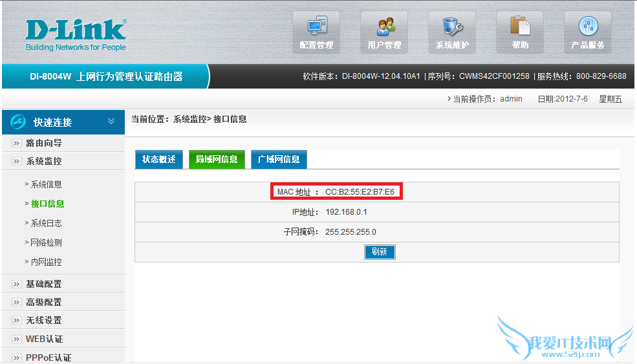Open the 用户管理 user management icon

tap(384, 32)
